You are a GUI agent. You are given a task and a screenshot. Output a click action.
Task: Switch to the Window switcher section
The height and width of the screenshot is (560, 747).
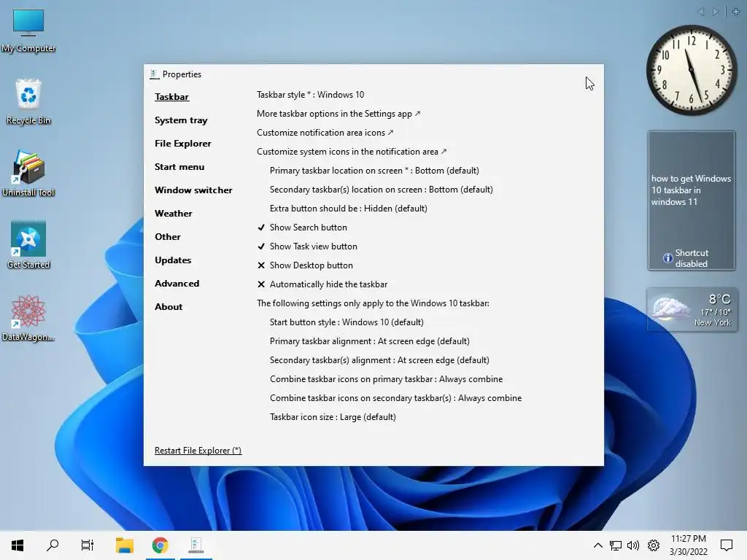[x=193, y=190]
